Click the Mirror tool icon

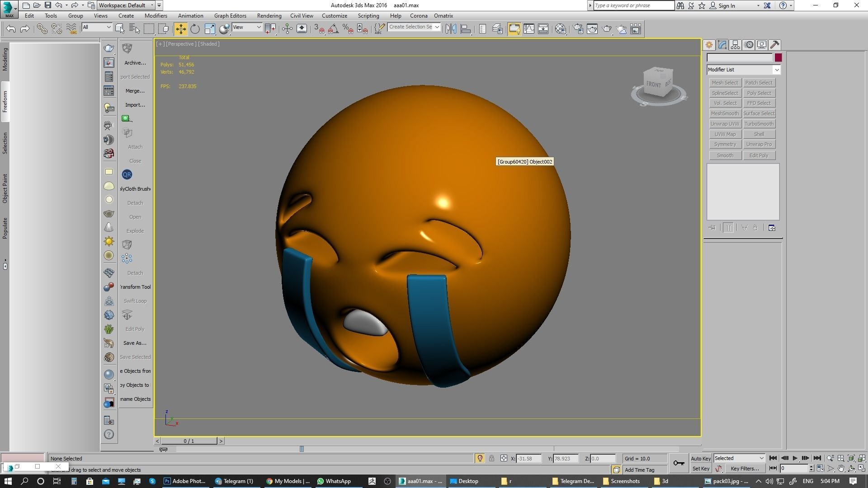[x=451, y=29]
